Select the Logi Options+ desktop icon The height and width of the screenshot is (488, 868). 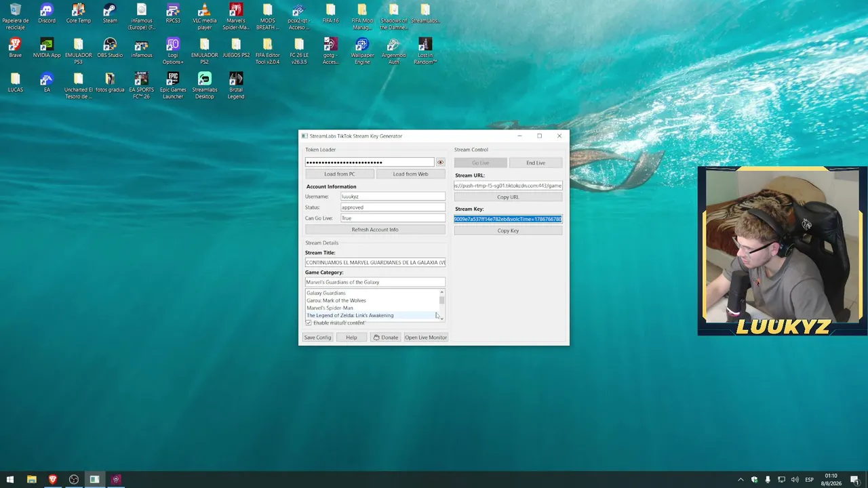coord(173,52)
